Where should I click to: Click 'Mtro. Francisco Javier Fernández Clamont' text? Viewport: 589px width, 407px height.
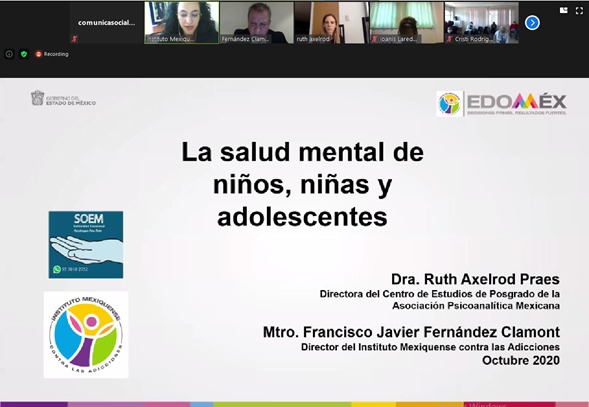pos(411,332)
